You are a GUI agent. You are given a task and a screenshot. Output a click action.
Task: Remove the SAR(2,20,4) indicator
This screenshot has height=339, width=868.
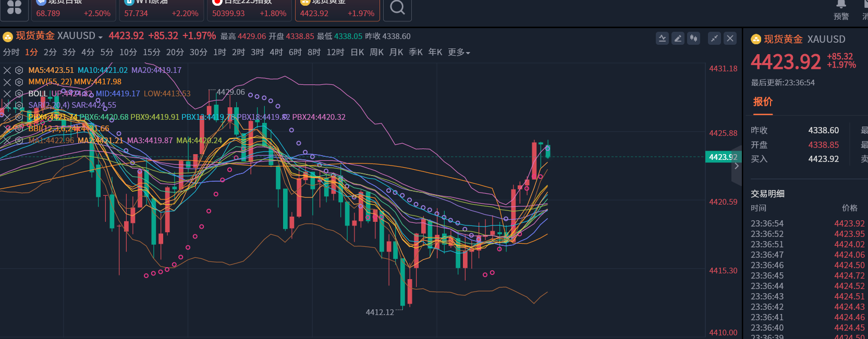pyautogui.click(x=7, y=105)
